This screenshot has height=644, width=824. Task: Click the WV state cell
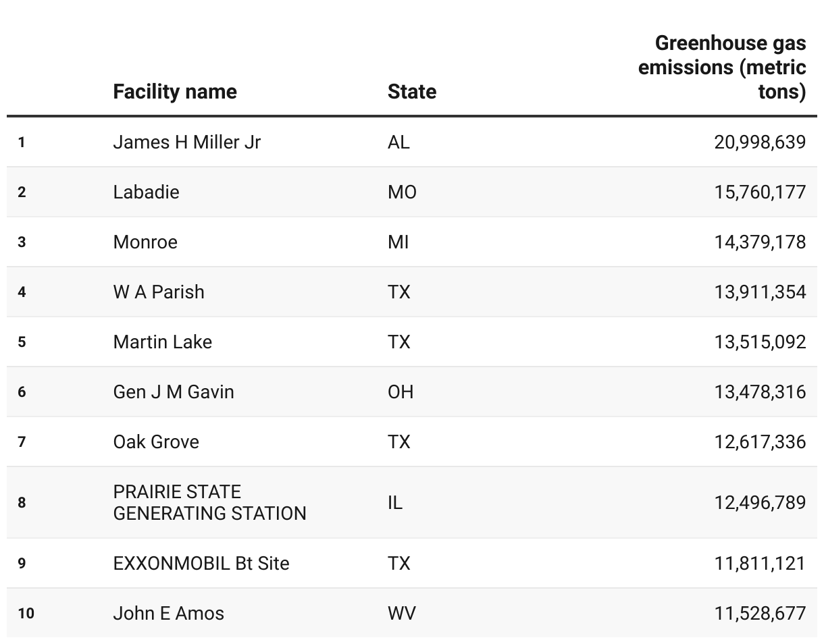pyautogui.click(x=402, y=614)
